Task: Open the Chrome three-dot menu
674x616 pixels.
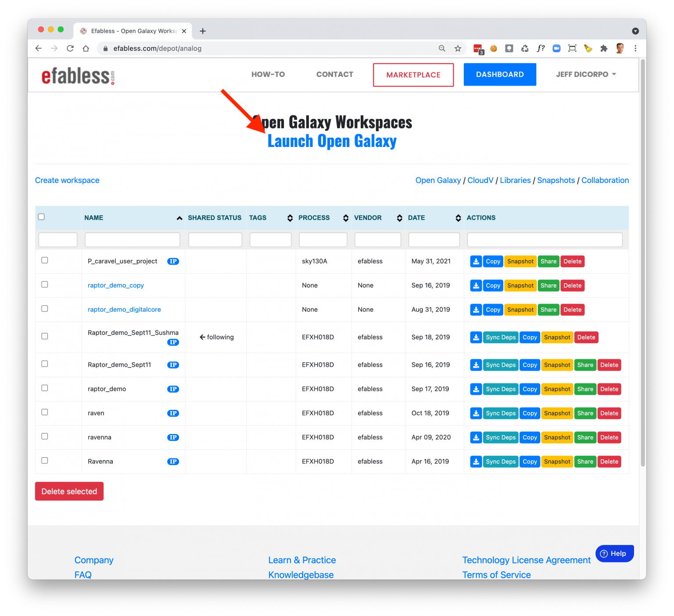Action: pyautogui.click(x=635, y=48)
